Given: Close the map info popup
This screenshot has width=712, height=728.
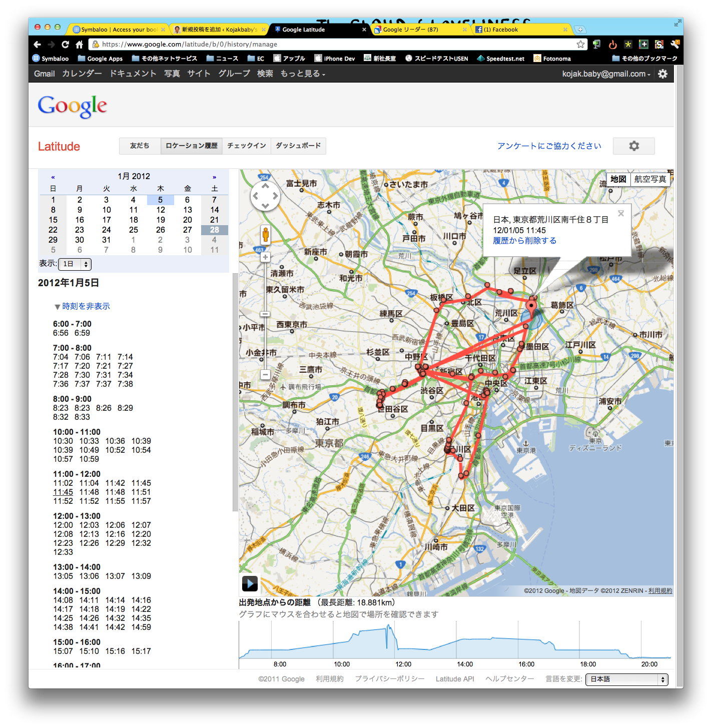Looking at the screenshot, I should click(x=620, y=214).
